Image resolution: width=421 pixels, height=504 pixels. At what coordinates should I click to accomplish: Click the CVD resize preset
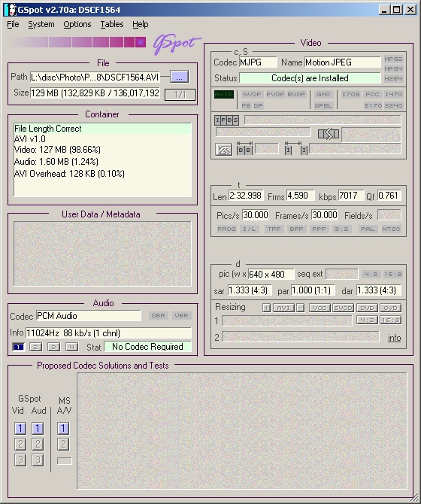pos(390,308)
